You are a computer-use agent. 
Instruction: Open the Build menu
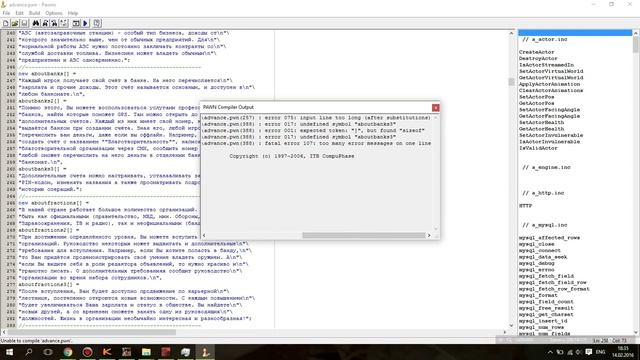point(34,13)
